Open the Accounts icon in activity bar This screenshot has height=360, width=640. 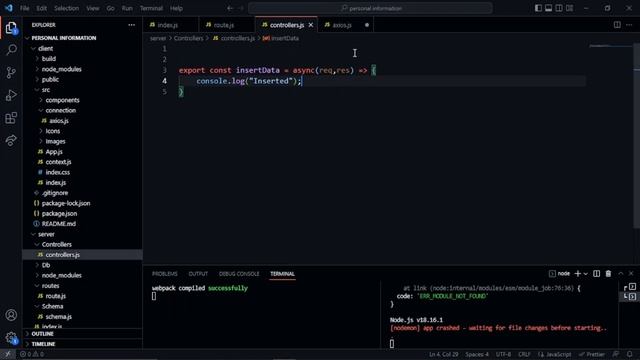tap(11, 315)
